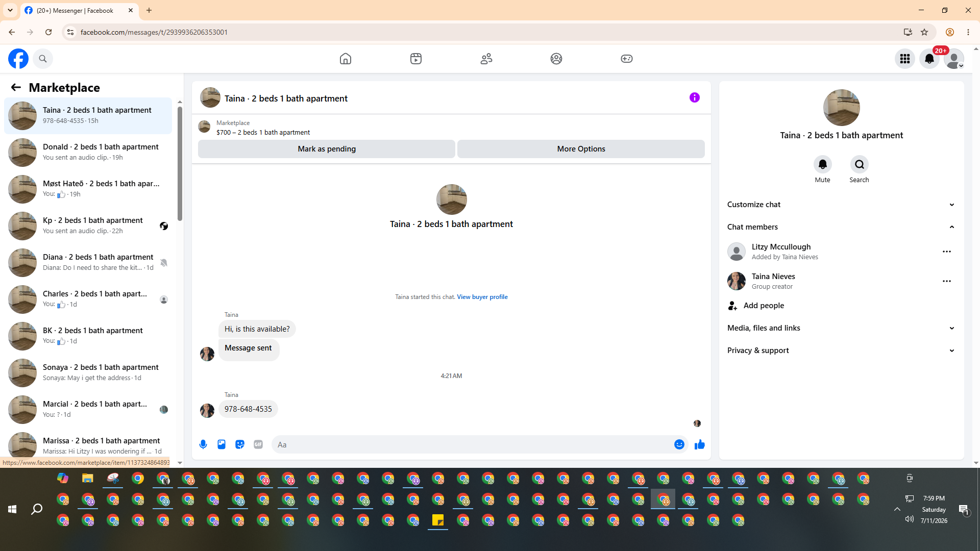Expand Media, files and links

pyautogui.click(x=841, y=328)
